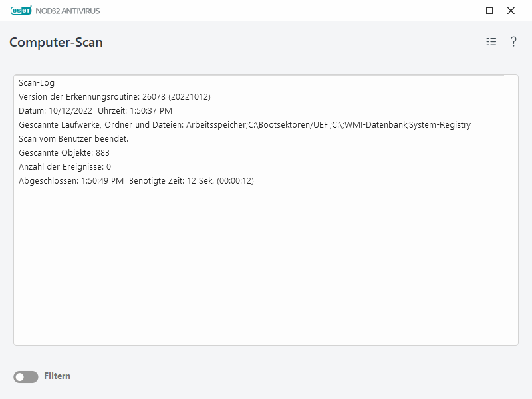This screenshot has height=399, width=532.
Task: Click the Filtern label text
Action: (57, 376)
